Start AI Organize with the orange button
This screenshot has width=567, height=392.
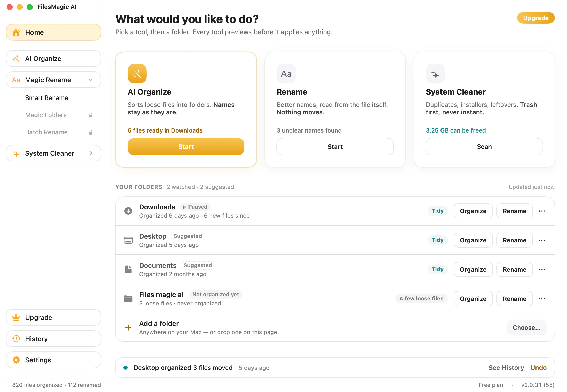(186, 147)
